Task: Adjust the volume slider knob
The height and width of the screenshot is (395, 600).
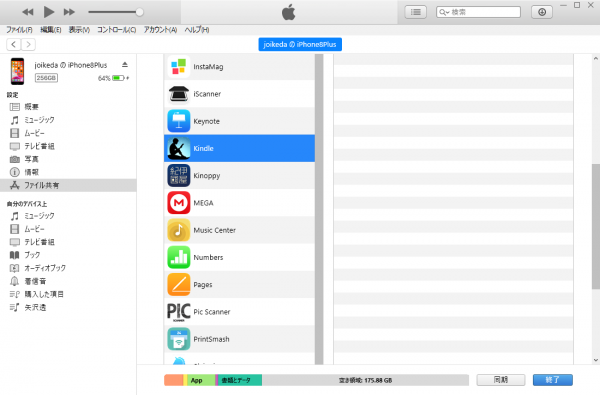Action: click(x=140, y=12)
